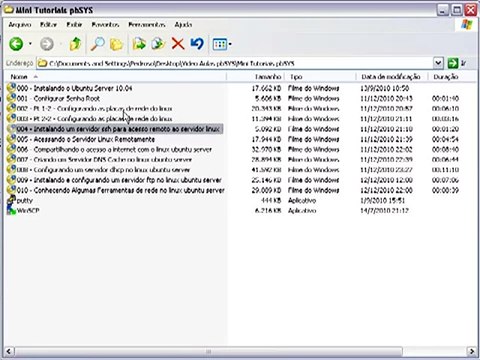Select the 008 servidor dhcp video icon
The image size is (480, 360).
[x=11, y=169]
